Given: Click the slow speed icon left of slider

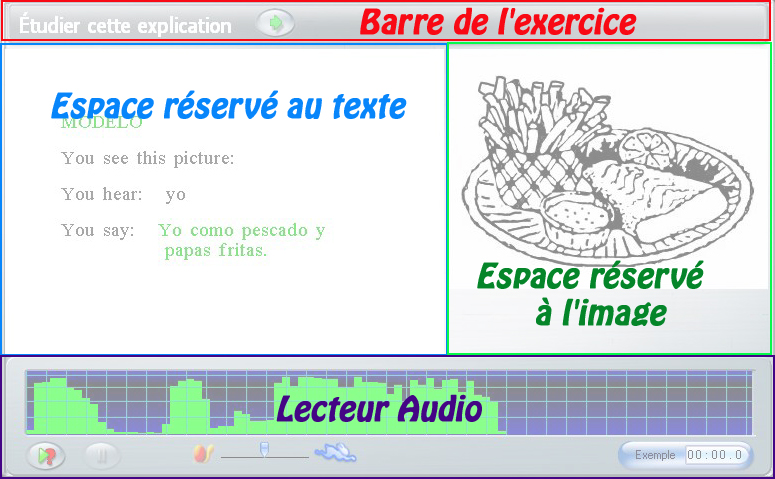Looking at the screenshot, I should (203, 454).
